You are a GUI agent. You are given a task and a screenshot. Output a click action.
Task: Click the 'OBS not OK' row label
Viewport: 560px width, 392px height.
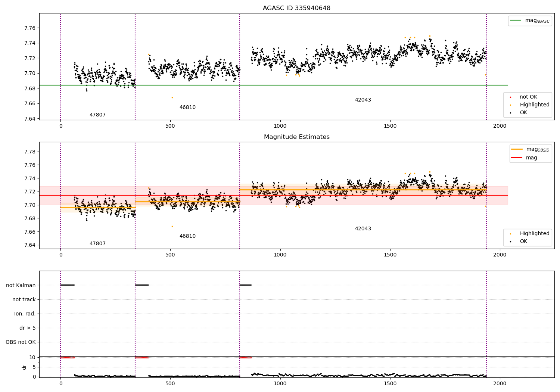point(21,342)
